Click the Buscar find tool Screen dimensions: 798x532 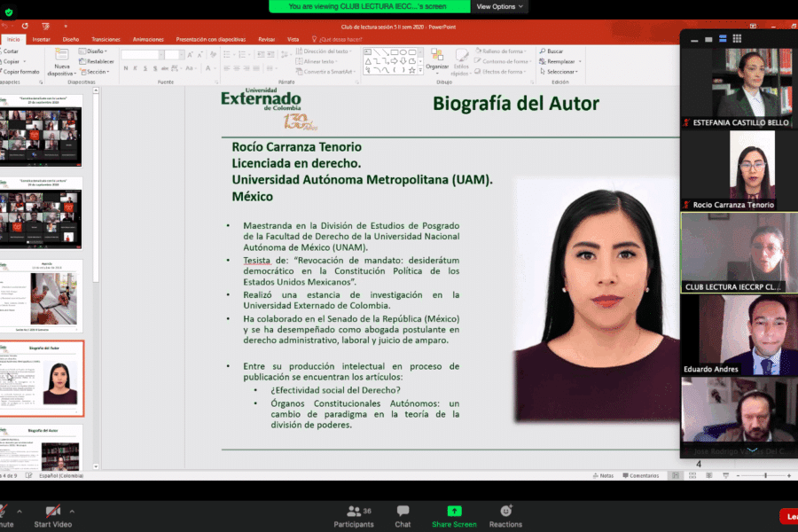coord(552,51)
